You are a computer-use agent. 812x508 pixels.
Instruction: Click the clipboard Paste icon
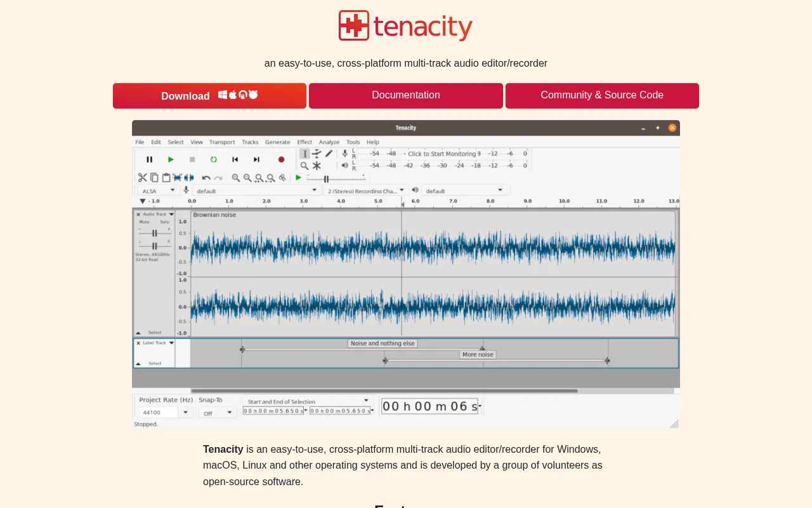166,178
